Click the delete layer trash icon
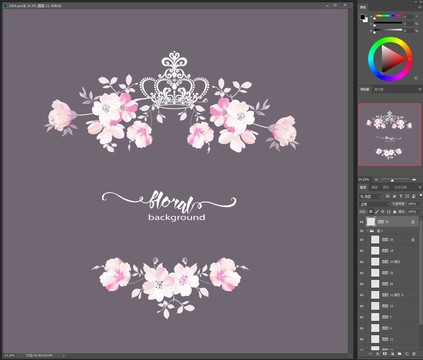423x360 pixels. [x=414, y=354]
